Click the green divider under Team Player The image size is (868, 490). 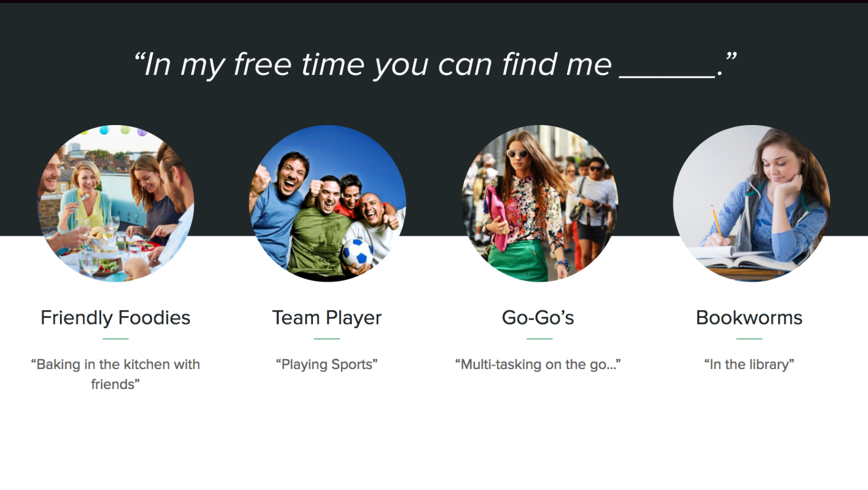coord(327,339)
